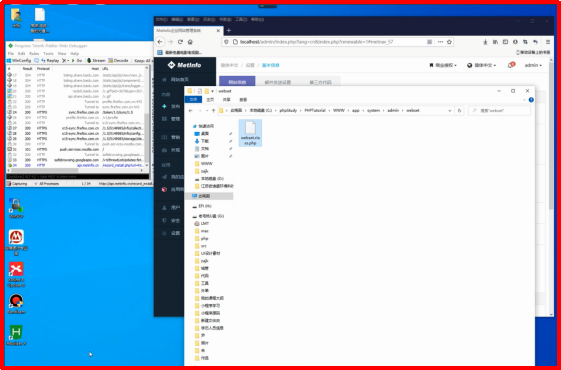Viewport: 561px width, 370px height.
Task: Click the Explorer search box
Action: point(499,111)
